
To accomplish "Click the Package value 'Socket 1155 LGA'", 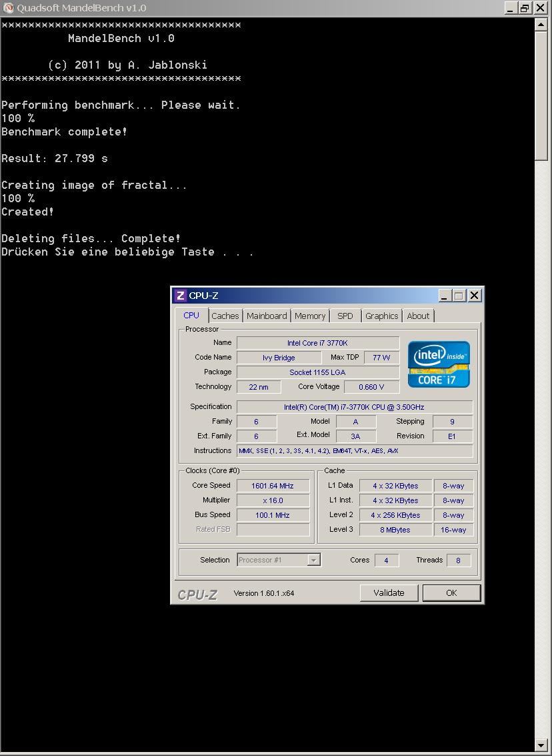I will [318, 372].
